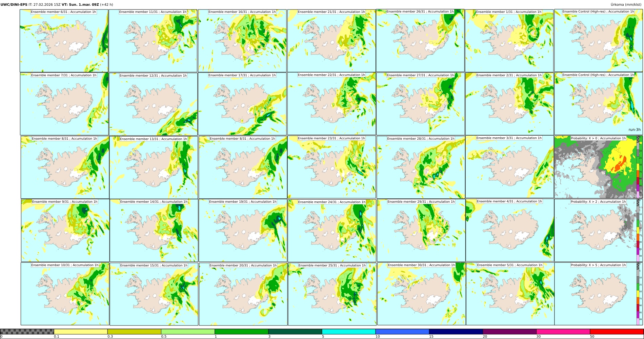Click the yellow 0.1–0.3 legend swatch

tap(81, 332)
